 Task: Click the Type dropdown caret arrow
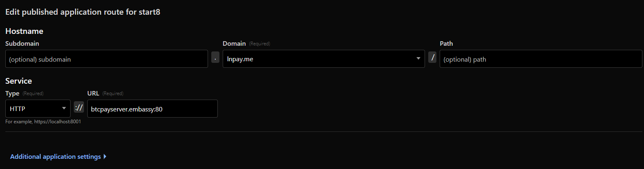pyautogui.click(x=64, y=108)
